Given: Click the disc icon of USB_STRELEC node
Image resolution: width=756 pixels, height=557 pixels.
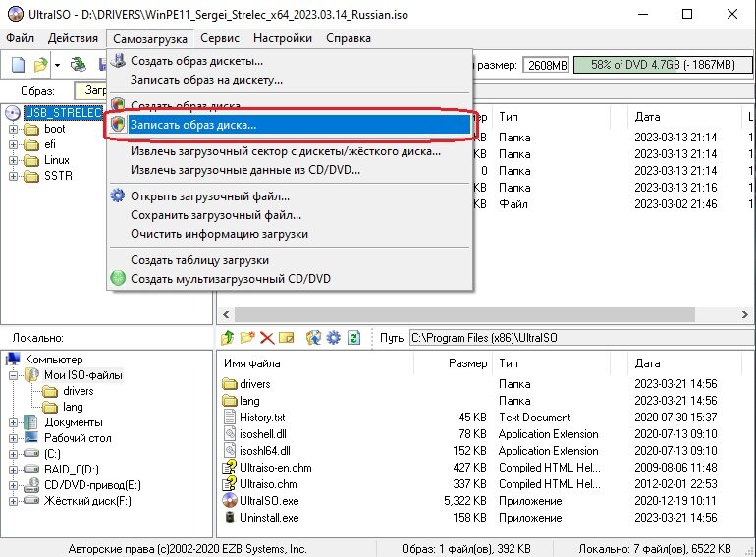Looking at the screenshot, I should click(13, 113).
